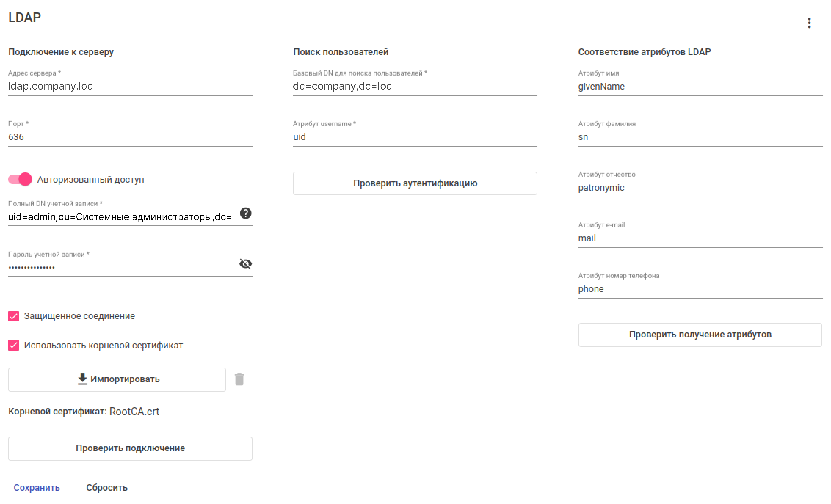
Task: Click the Порт field containing 636
Action: coord(130,137)
